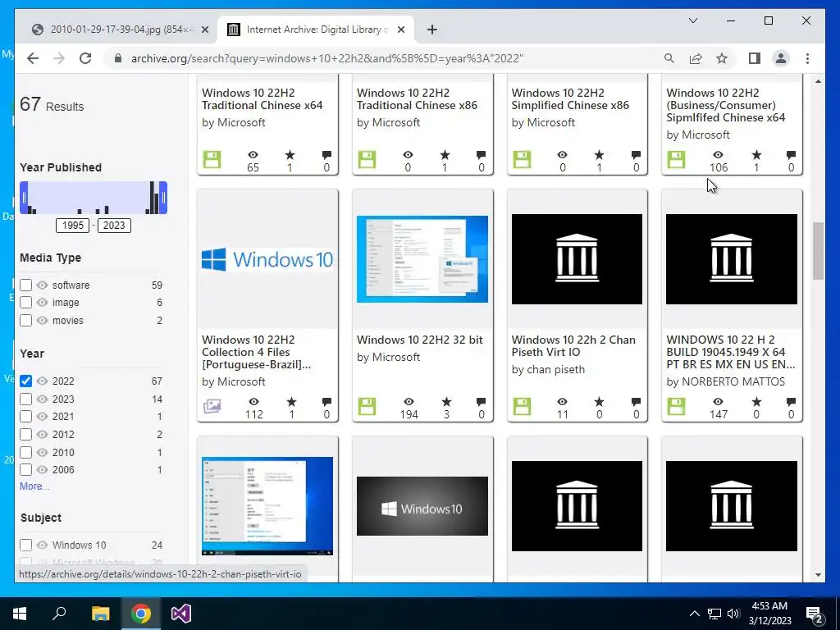Click the page vertical scrollbar thumb
This screenshot has height=630, width=840.
(818, 251)
